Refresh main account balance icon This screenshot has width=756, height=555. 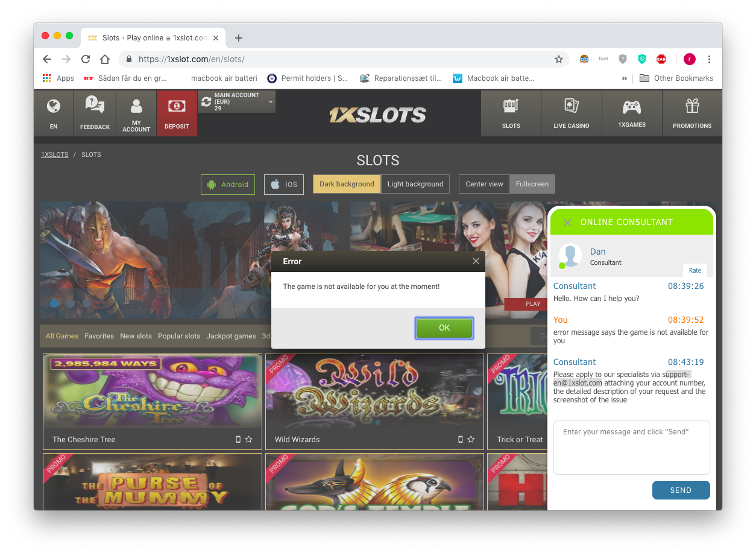pyautogui.click(x=206, y=102)
